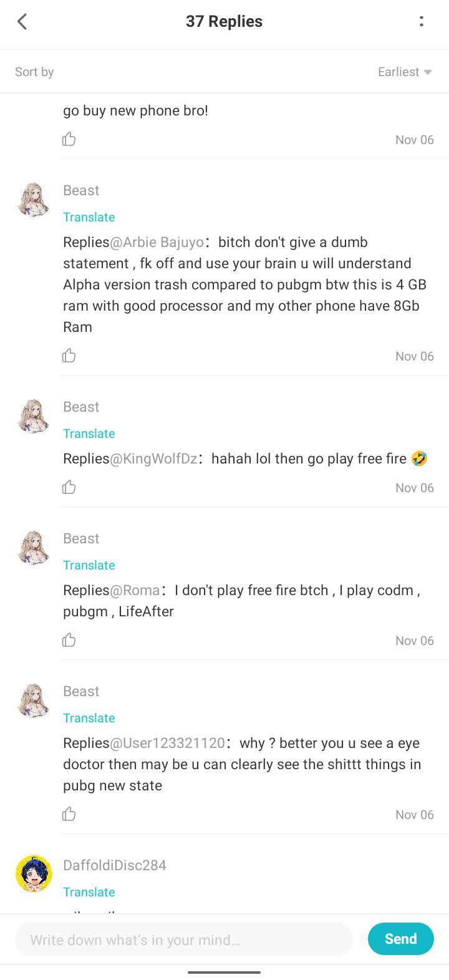Screen dimensions: 449x980
Task: Translate the 'go play free fire' reply
Action: pyautogui.click(x=89, y=434)
